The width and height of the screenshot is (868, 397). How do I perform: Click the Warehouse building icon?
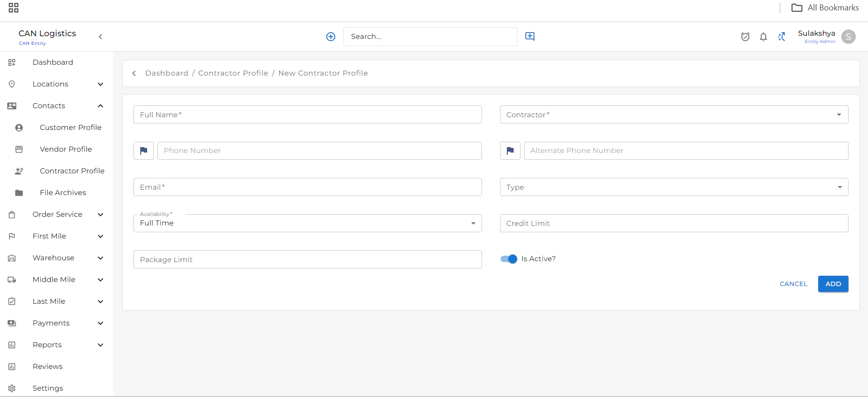12,258
